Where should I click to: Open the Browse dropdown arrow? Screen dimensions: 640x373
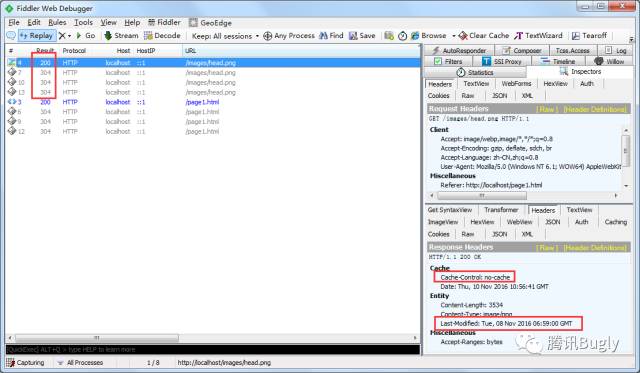tap(453, 36)
